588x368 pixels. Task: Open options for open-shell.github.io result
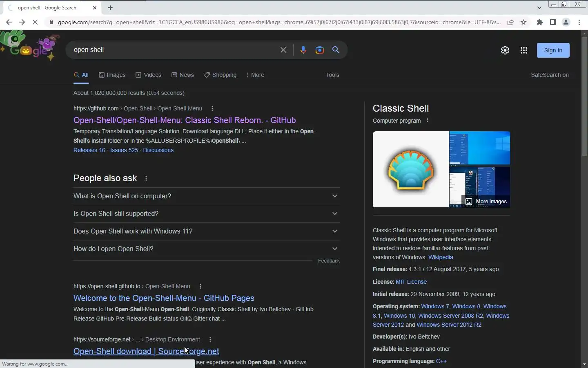click(x=200, y=286)
